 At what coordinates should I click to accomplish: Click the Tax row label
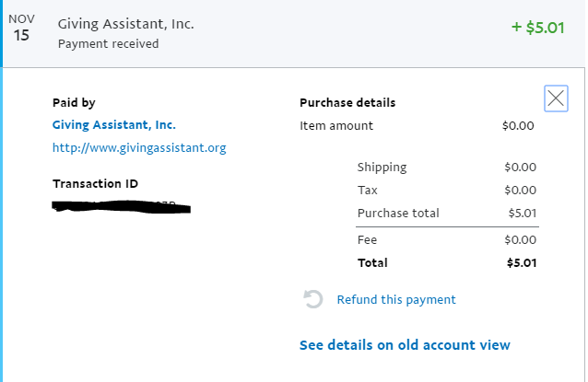[x=368, y=190]
